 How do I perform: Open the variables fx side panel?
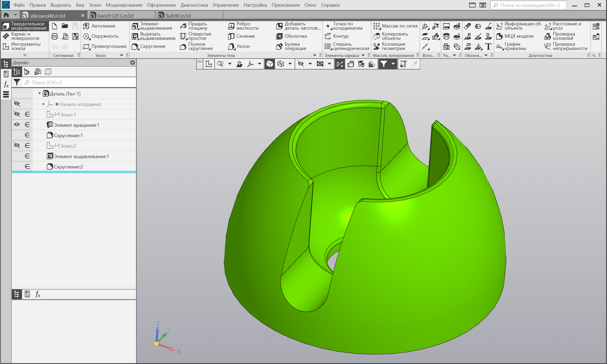pos(6,84)
